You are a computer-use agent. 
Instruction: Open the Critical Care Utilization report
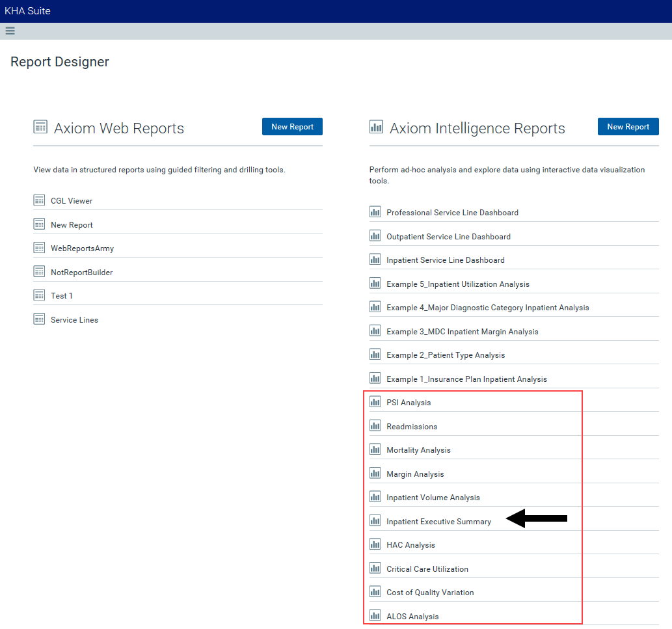pyautogui.click(x=427, y=569)
